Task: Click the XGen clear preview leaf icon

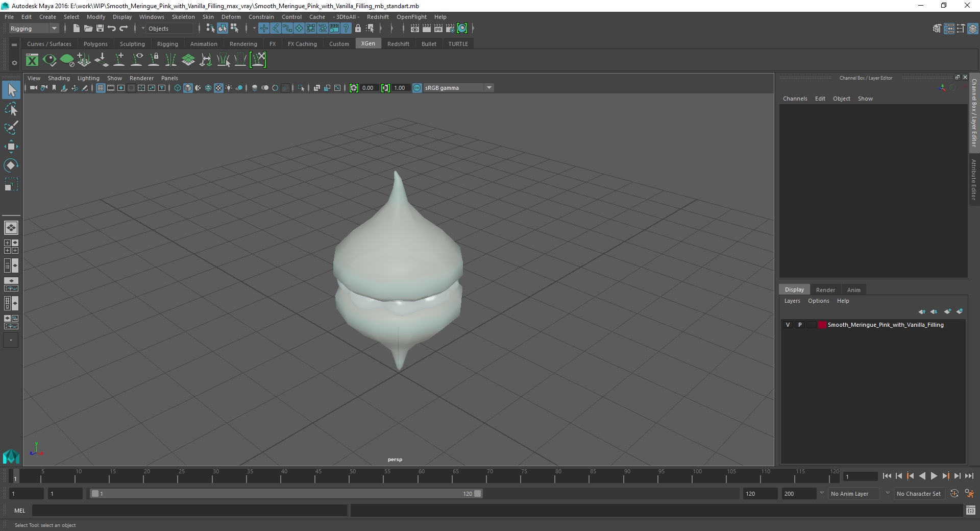Action: point(67,60)
